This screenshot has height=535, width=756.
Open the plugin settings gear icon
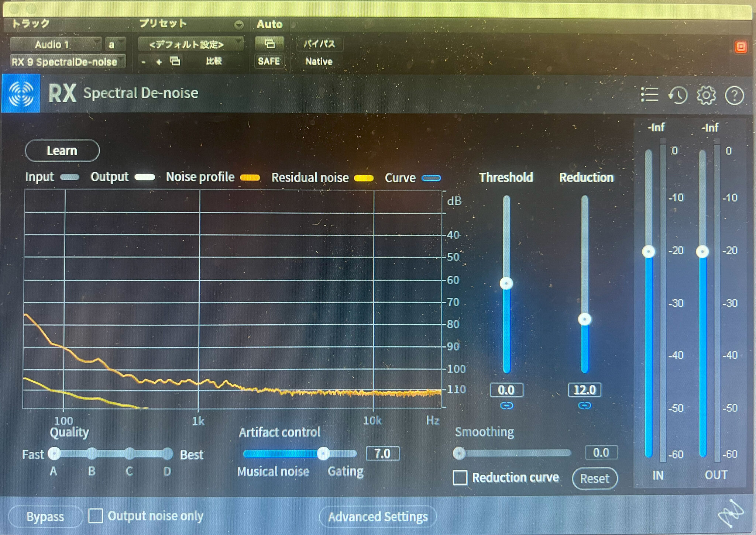click(706, 95)
